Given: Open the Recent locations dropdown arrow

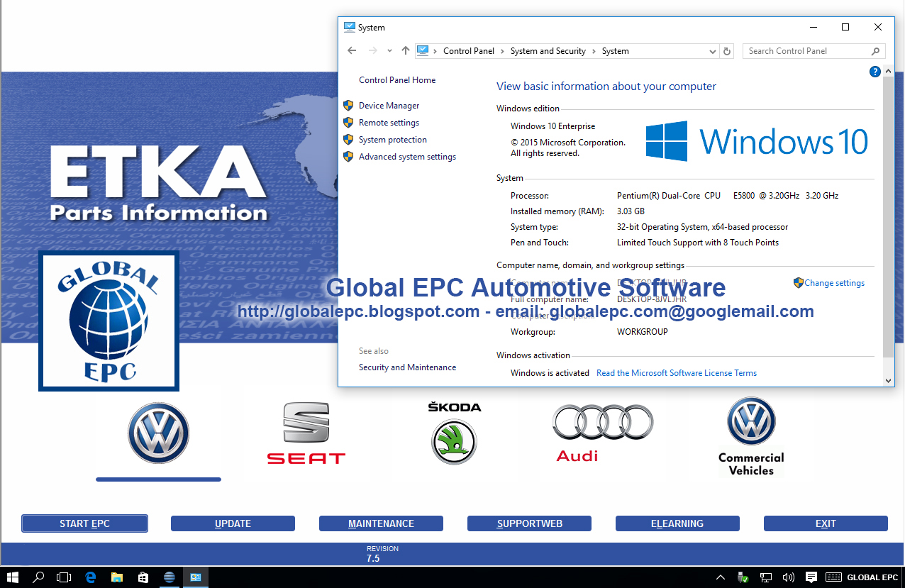Looking at the screenshot, I should [x=389, y=51].
